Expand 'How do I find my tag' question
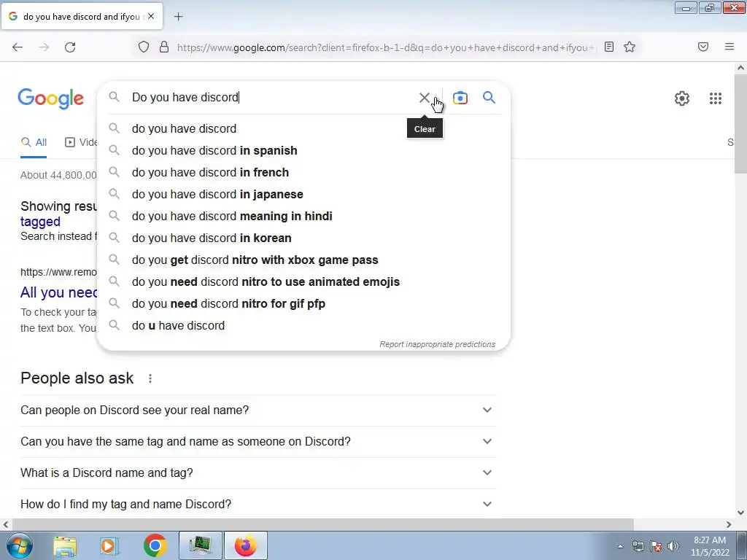 point(258,504)
